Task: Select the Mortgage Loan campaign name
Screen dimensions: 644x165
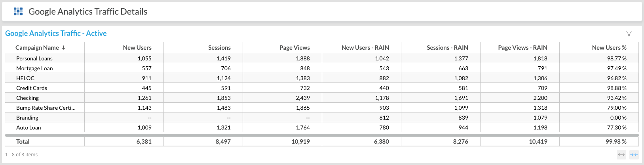Action: pos(34,68)
